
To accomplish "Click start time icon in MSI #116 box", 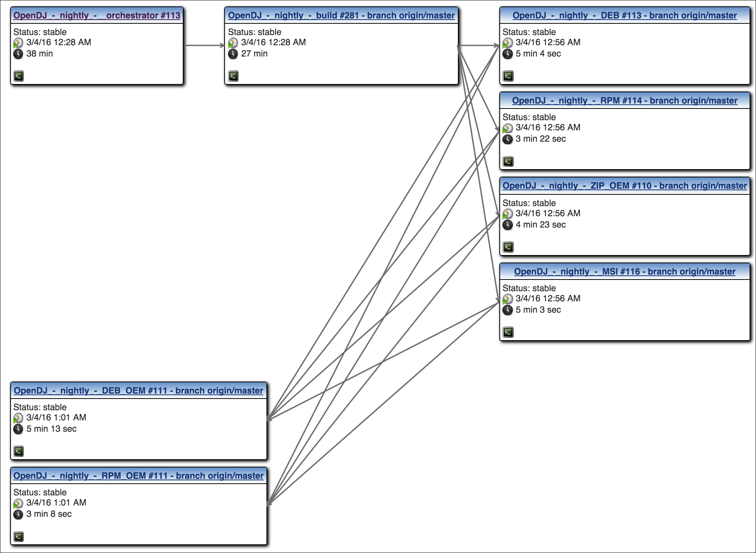I will (508, 299).
